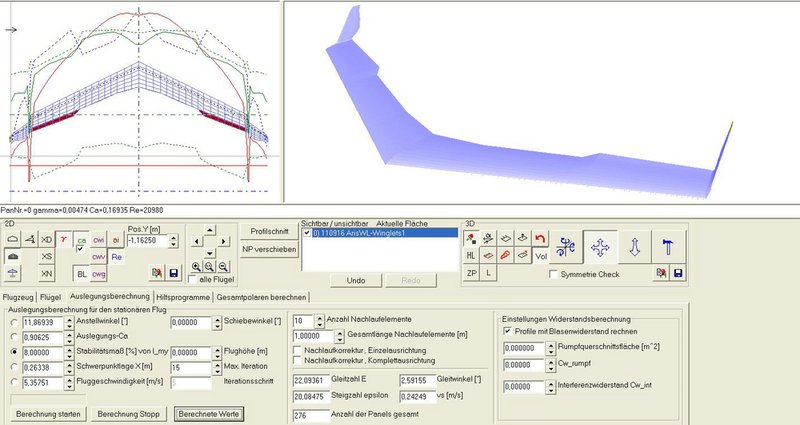Image resolution: width=800 pixels, height=425 pixels.
Task: Uncheck 'Profile mit Blasenwiderstand rechnen'
Action: pyautogui.click(x=507, y=330)
